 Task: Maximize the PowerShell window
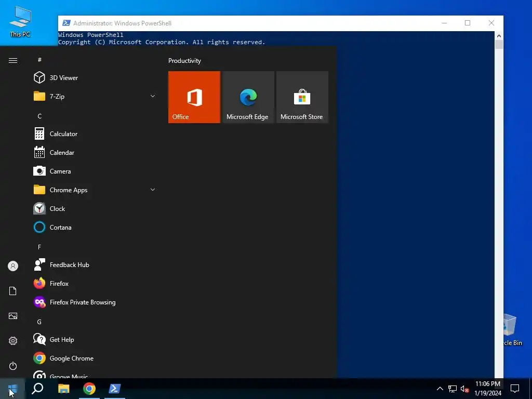coord(468,23)
